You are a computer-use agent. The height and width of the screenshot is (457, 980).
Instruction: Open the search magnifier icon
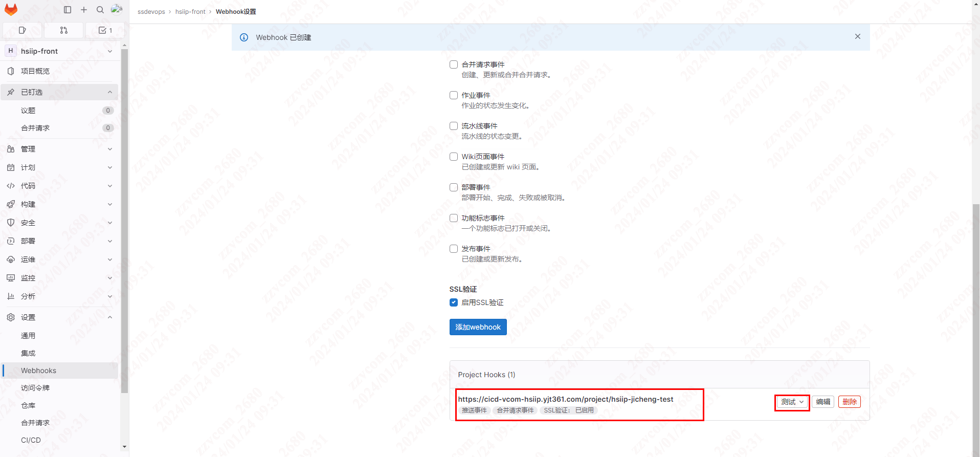click(100, 10)
